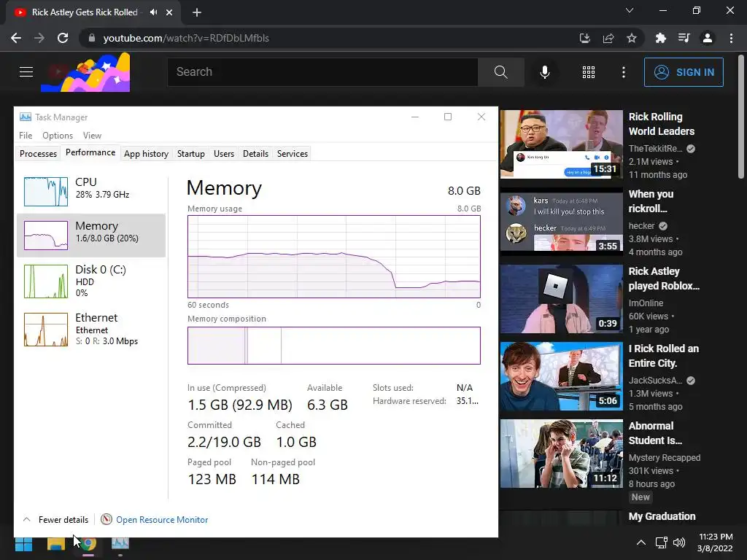Select the Disk 0 (C:) performance entry
Image resolution: width=747 pixels, height=560 pixels.
pyautogui.click(x=91, y=281)
